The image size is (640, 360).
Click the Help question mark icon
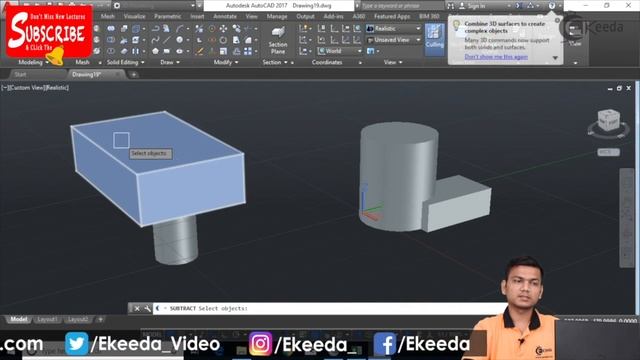(551, 6)
